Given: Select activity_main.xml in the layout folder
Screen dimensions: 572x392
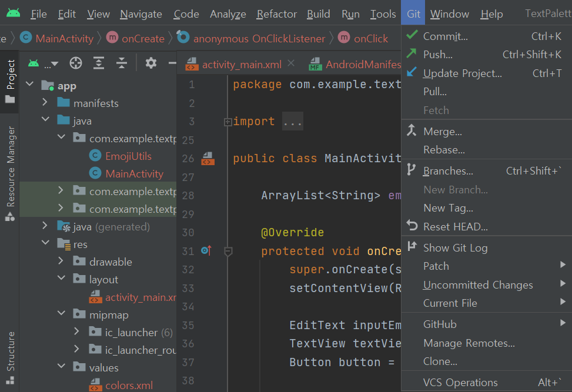Looking at the screenshot, I should pos(141,297).
